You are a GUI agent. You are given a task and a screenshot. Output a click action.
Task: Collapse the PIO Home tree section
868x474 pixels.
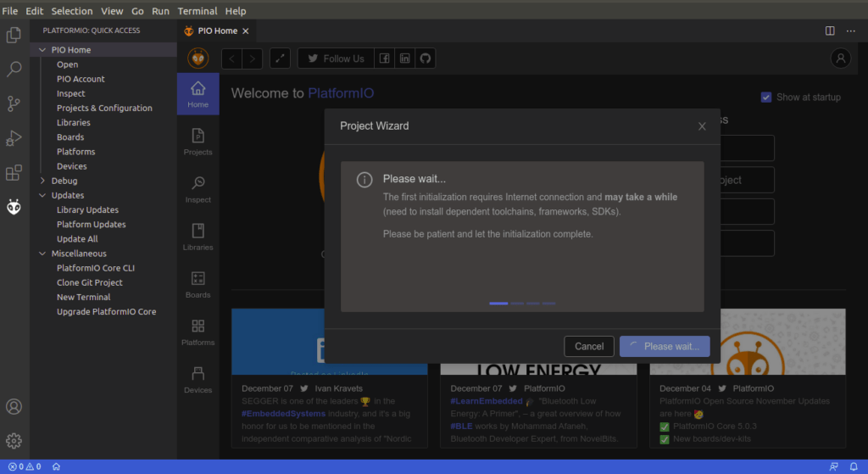42,50
